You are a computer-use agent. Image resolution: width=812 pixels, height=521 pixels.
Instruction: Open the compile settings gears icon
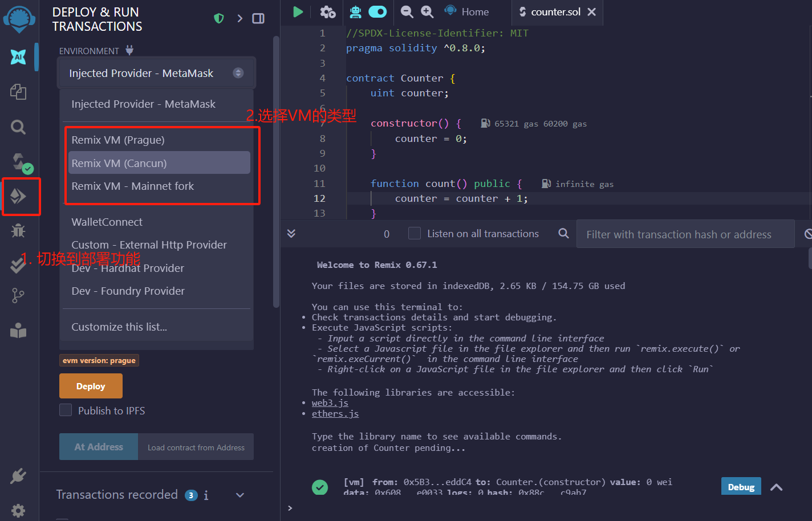[328, 11]
